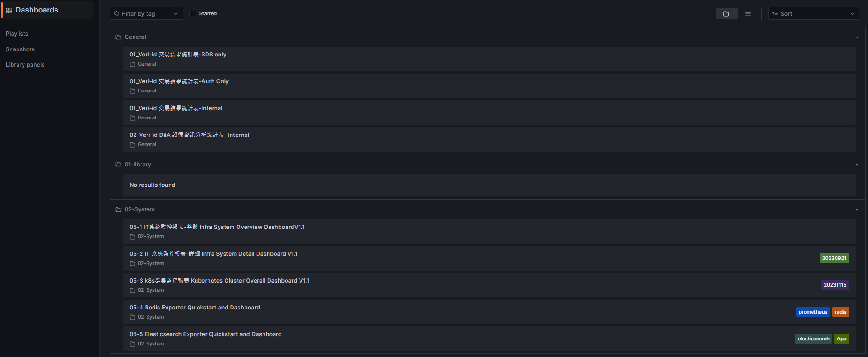Click the Dashboards grid icon in the sidebar
Screen dimensions: 868x357
pyautogui.click(x=9, y=10)
